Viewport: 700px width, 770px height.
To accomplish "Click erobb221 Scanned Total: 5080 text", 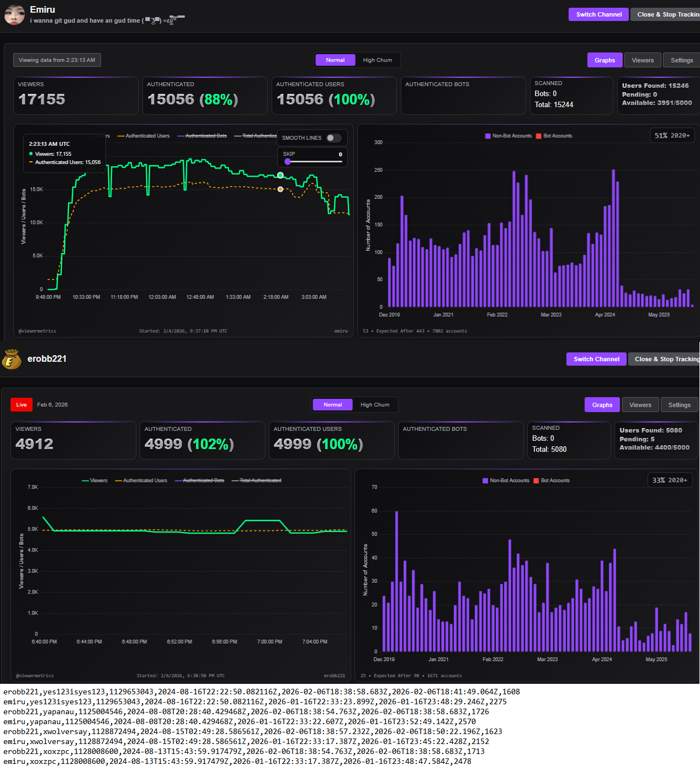I will coord(549,449).
